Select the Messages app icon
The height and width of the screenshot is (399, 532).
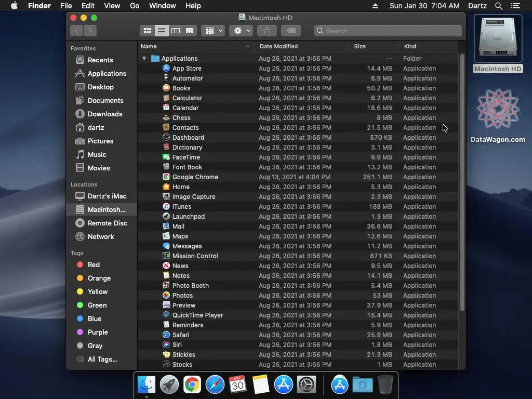tap(166, 246)
